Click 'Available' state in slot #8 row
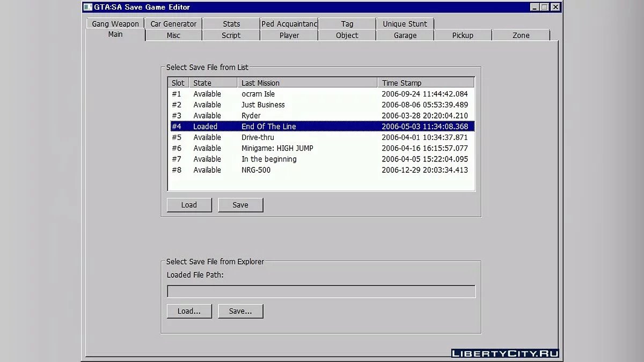Image resolution: width=644 pixels, height=362 pixels. pos(207,170)
